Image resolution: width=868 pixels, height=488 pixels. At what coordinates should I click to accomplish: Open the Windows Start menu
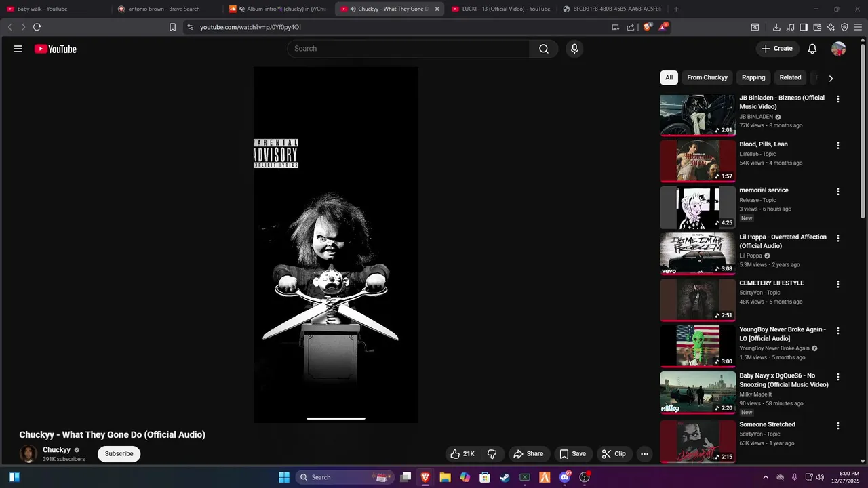[x=284, y=477]
